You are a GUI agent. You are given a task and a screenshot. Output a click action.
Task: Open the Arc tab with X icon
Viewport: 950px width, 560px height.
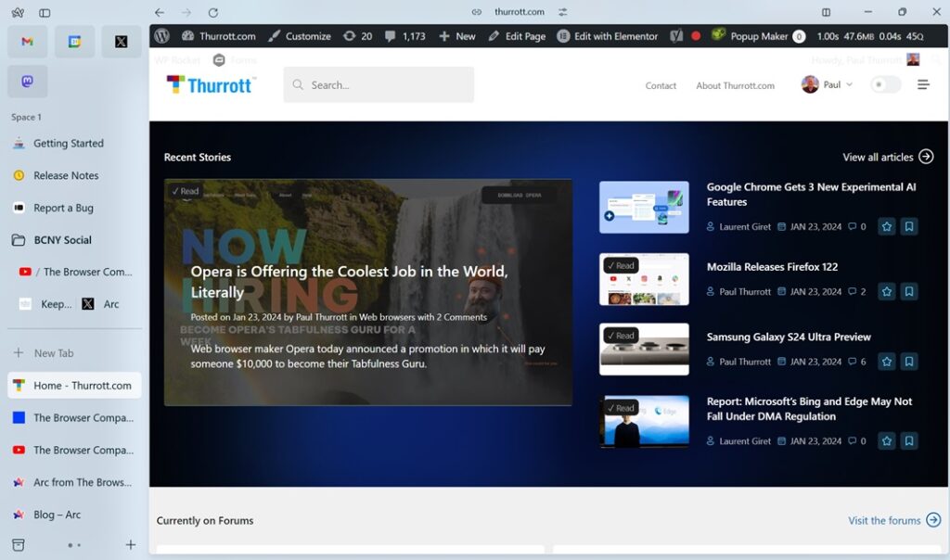102,304
